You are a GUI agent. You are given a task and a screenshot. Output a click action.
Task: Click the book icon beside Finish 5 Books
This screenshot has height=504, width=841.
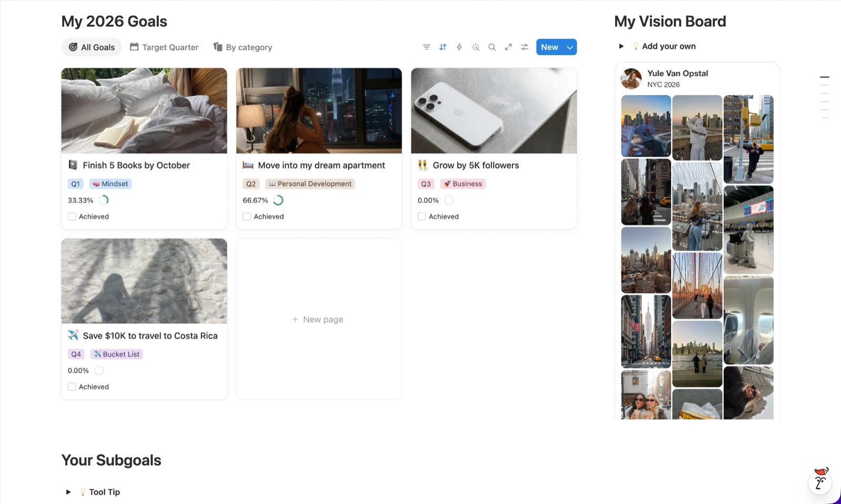coord(73,165)
